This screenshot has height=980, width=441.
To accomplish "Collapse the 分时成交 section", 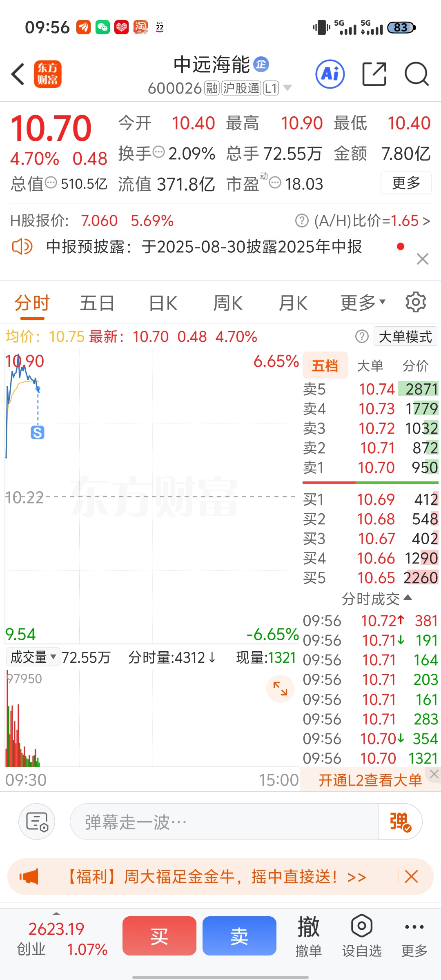I will click(376, 599).
